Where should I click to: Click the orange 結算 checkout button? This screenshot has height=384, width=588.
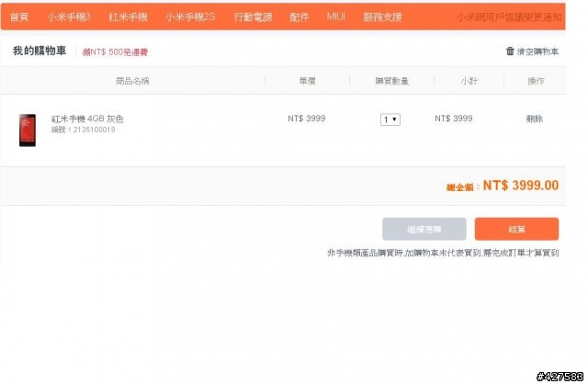coord(516,229)
